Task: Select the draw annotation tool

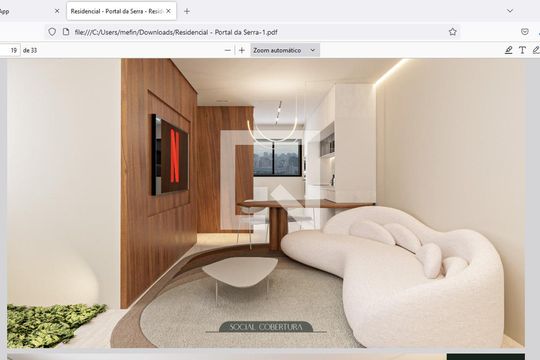Action: tap(536, 50)
